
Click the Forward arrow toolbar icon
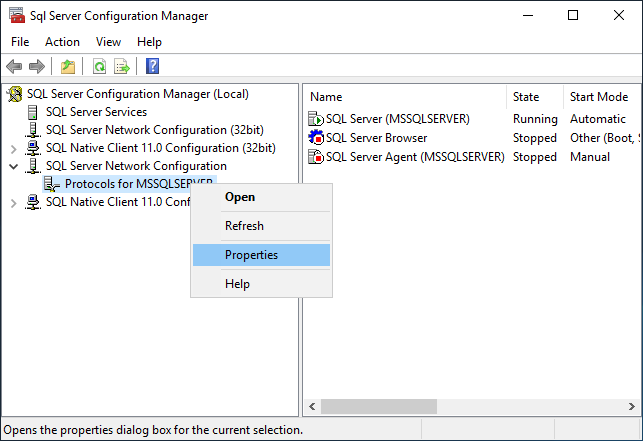coord(37,67)
